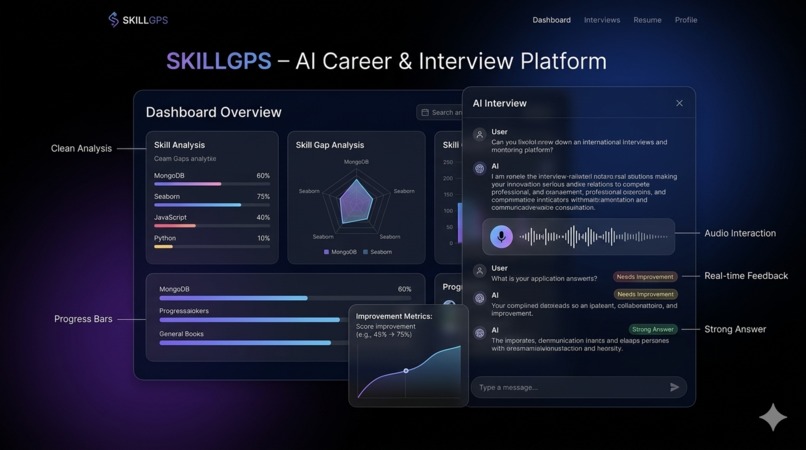The width and height of the screenshot is (806, 450).
Task: Click the Progress Bars label
Action: [83, 319]
